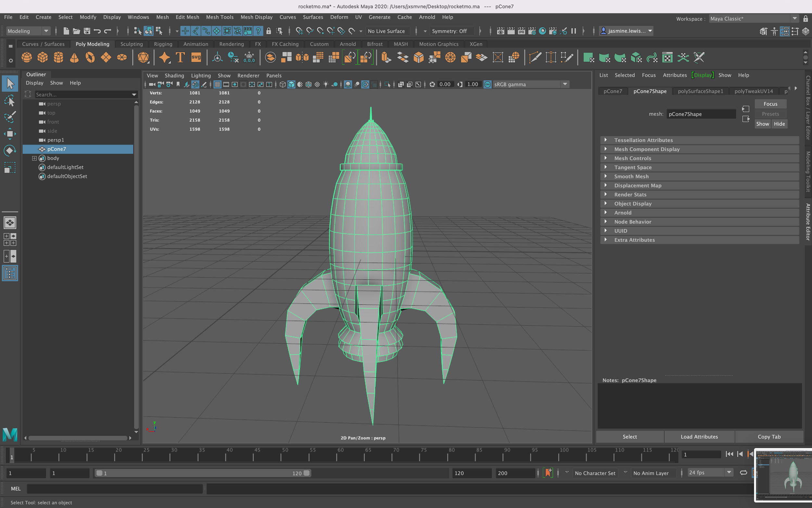Open the Mesh Tools menu
Image resolution: width=812 pixels, height=508 pixels.
pos(220,17)
